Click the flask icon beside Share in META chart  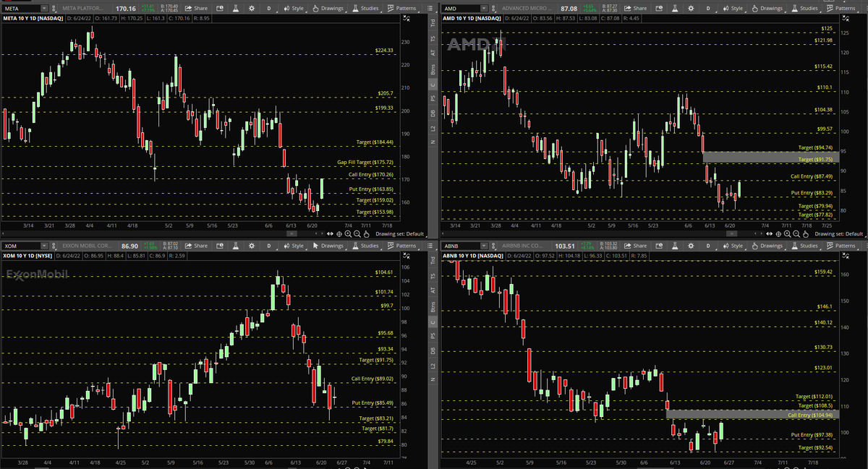tap(236, 8)
